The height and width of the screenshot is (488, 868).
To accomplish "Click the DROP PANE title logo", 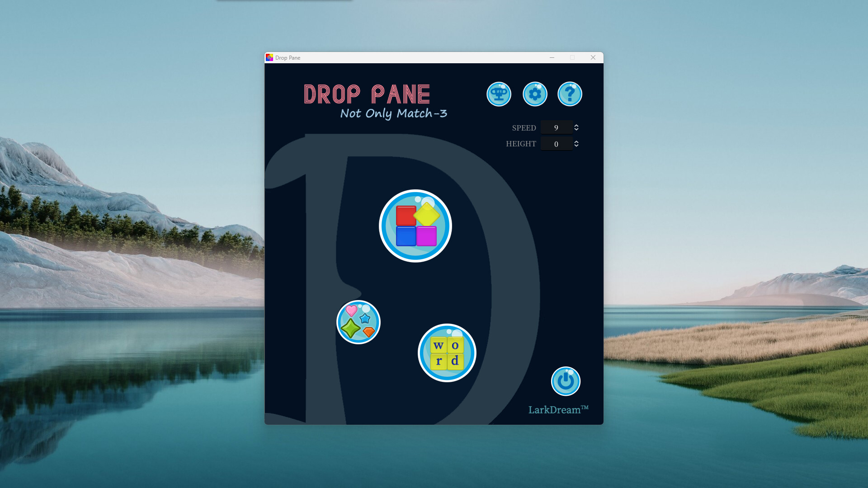I will [366, 94].
